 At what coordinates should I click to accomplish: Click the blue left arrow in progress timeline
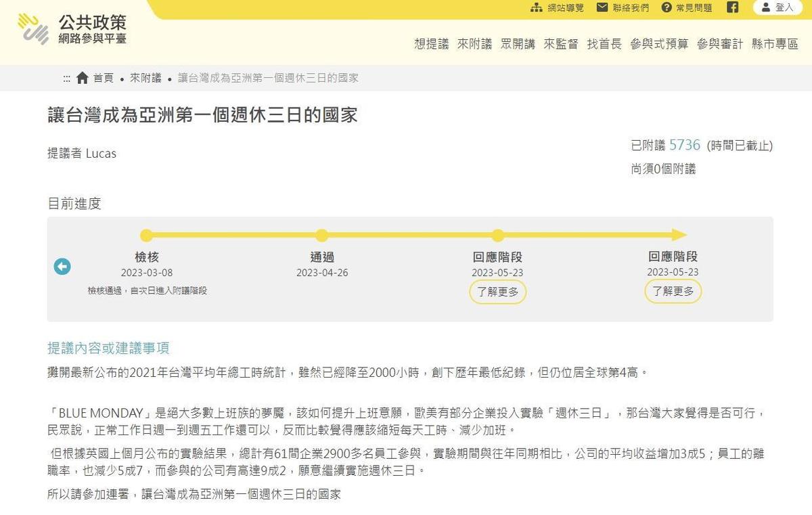tap(62, 267)
